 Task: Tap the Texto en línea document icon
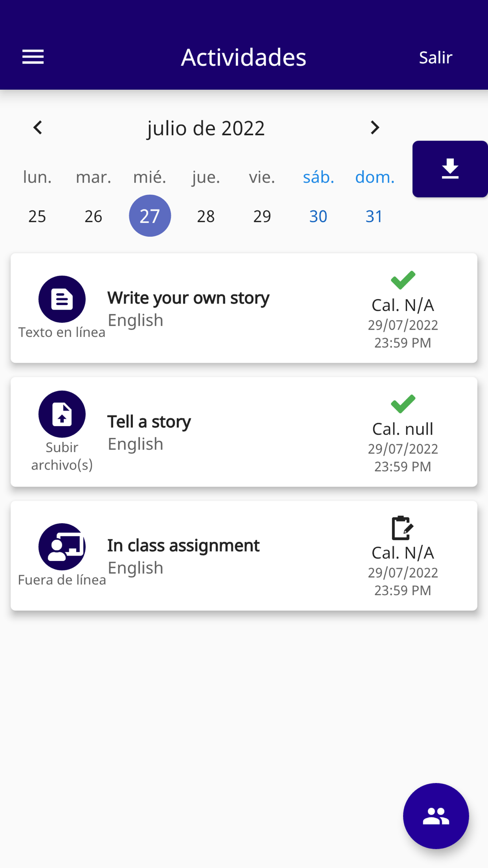pos(62,299)
